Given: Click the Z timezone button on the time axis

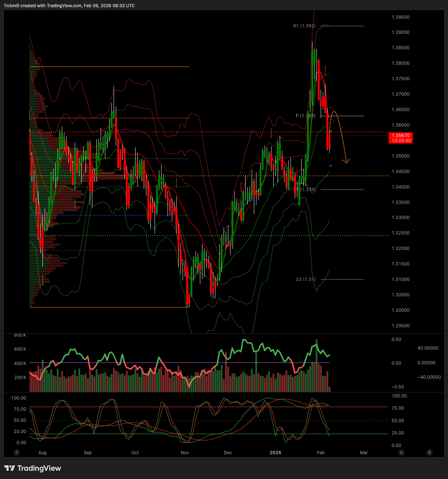Looking at the screenshot, I should tap(17, 452).
